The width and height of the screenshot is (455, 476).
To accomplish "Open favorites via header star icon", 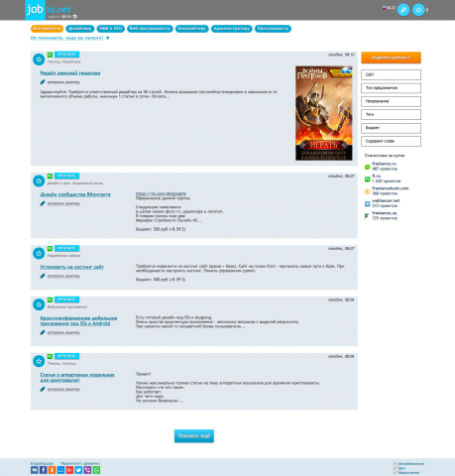I will point(418,10).
